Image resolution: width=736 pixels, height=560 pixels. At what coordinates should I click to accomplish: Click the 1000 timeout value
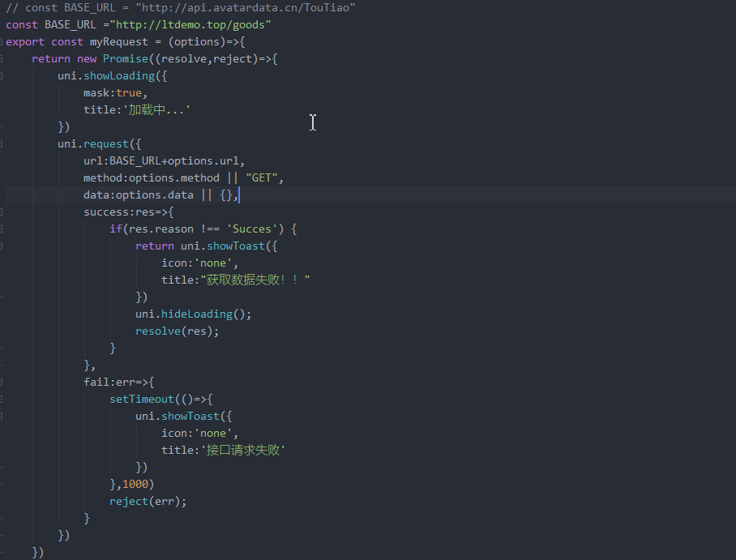(135, 484)
